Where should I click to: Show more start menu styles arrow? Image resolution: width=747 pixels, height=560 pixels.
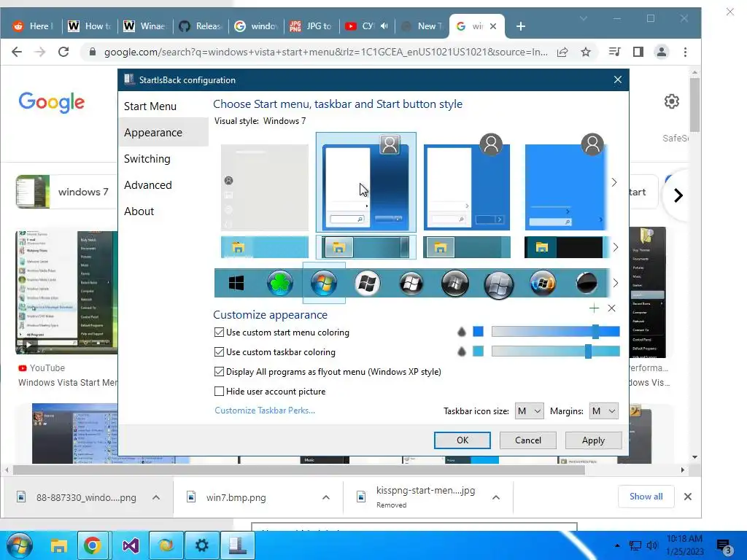(x=614, y=182)
